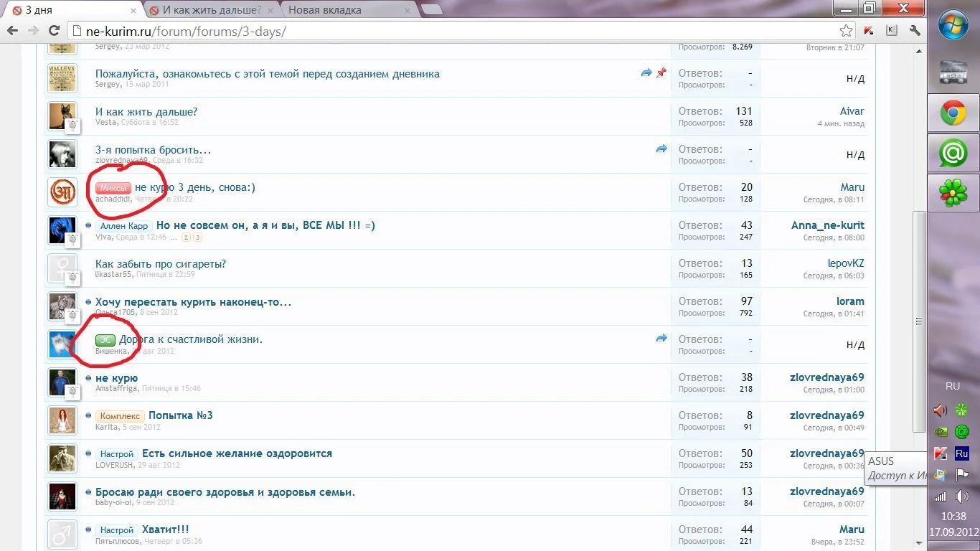Open last poster 'Anna_ne-kurit' profile link
980x551 pixels.
(828, 225)
